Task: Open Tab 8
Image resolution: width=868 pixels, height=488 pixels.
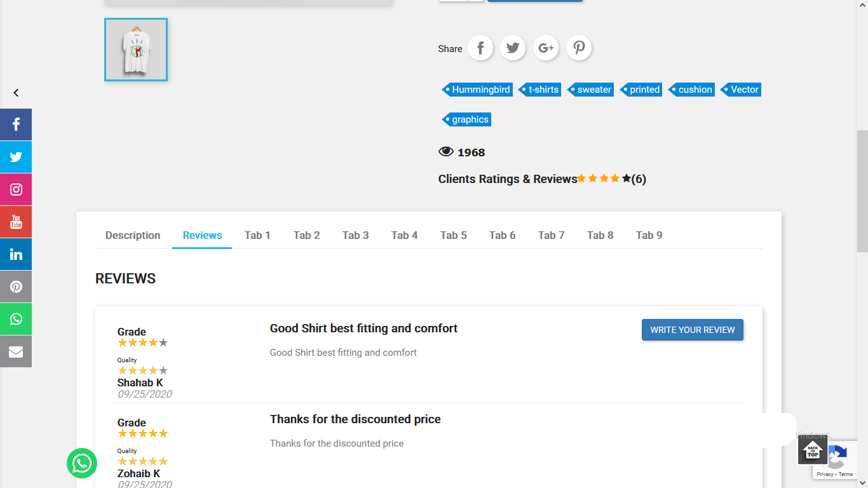Action: pyautogui.click(x=600, y=235)
